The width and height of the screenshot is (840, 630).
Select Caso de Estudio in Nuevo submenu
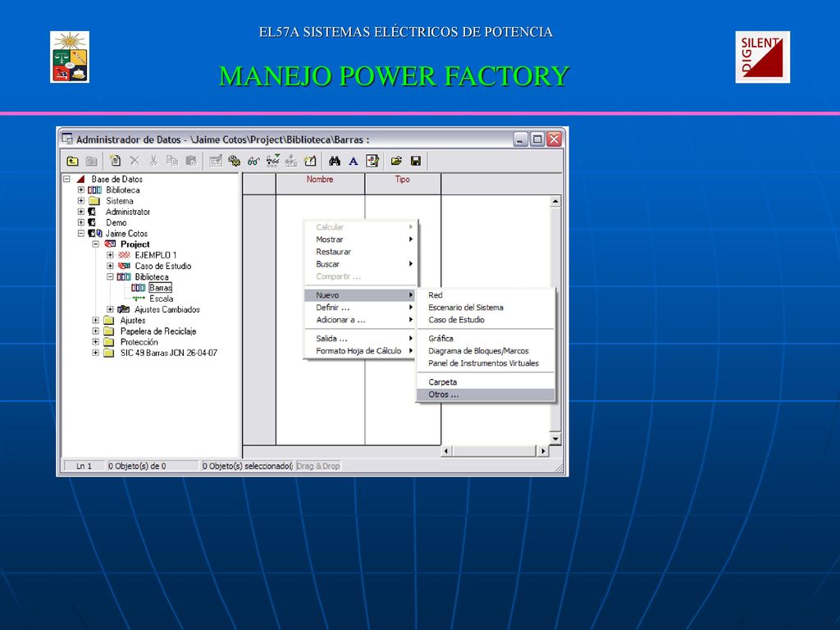pyautogui.click(x=486, y=320)
